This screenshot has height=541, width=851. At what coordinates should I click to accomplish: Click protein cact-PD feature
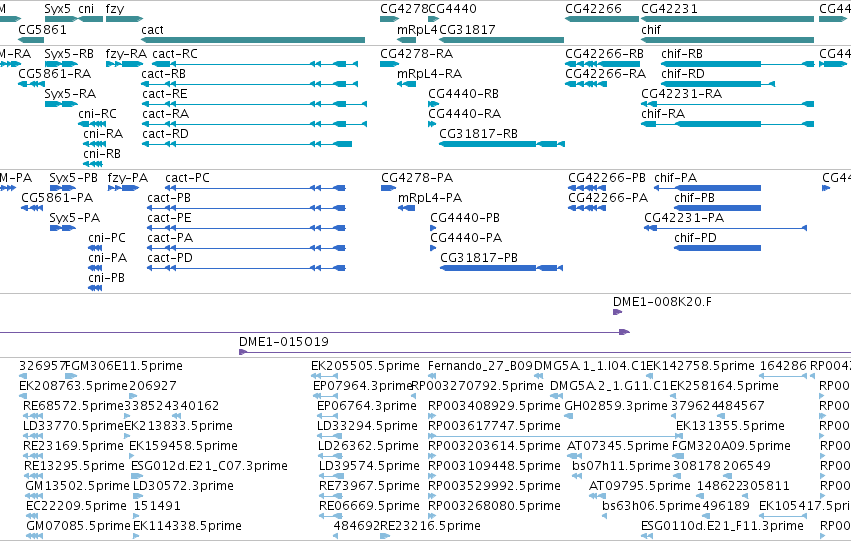click(246, 268)
